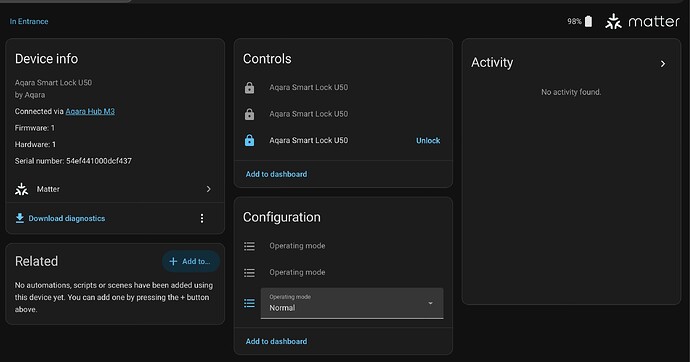The image size is (690, 362).
Task: Click the battery level icon
Action: [x=588, y=21]
